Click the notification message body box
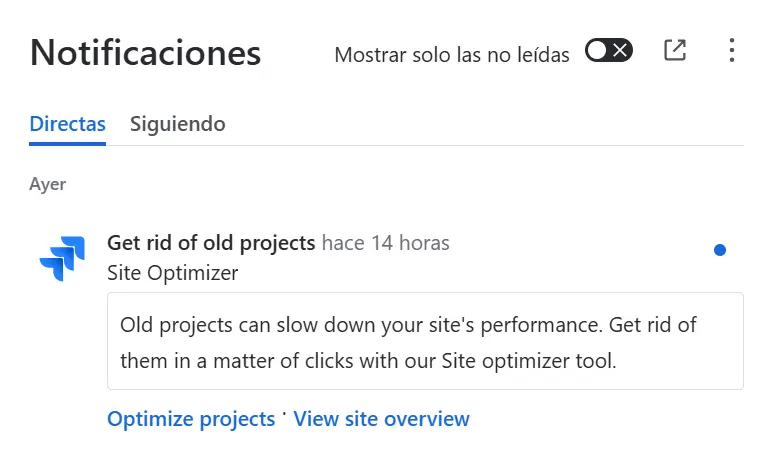The image size is (774, 473). coord(425,341)
